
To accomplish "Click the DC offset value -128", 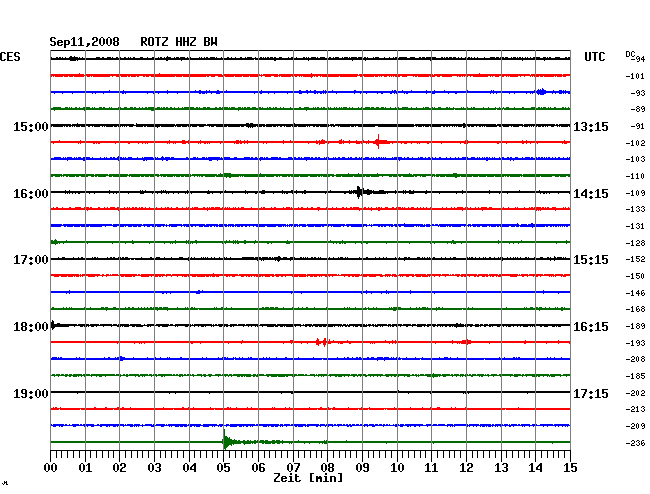I will click(635, 243).
